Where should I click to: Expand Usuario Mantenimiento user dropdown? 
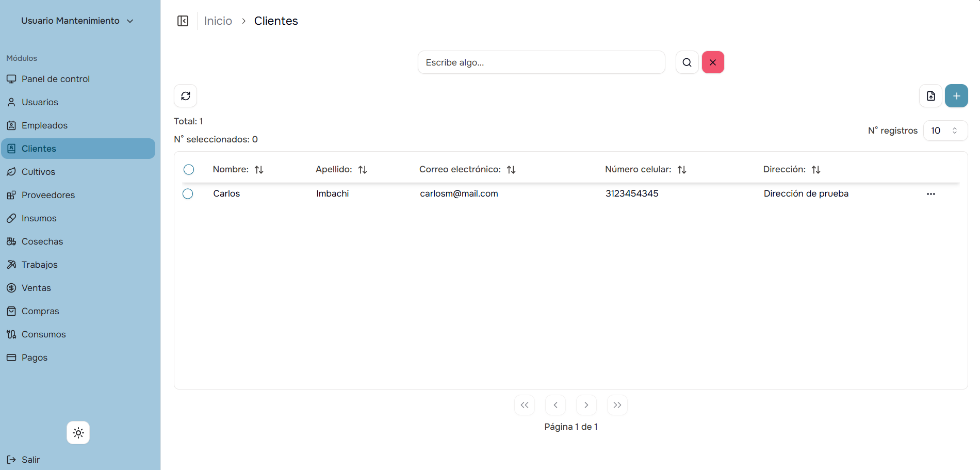click(x=77, y=21)
